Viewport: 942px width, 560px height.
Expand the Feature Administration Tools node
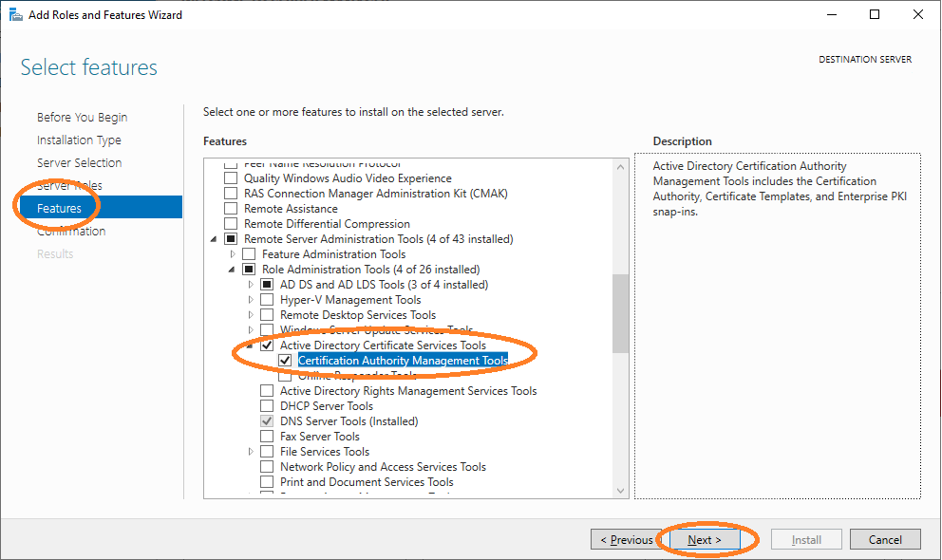(234, 254)
